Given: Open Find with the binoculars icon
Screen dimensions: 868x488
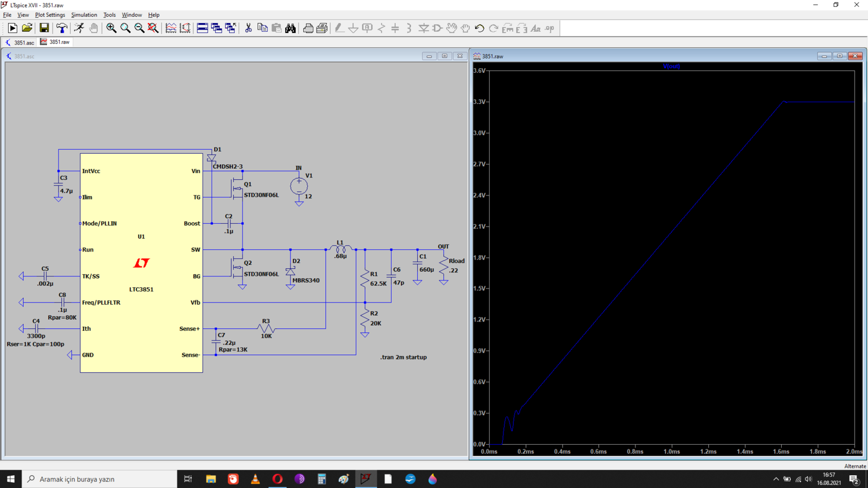Looking at the screenshot, I should pos(290,28).
